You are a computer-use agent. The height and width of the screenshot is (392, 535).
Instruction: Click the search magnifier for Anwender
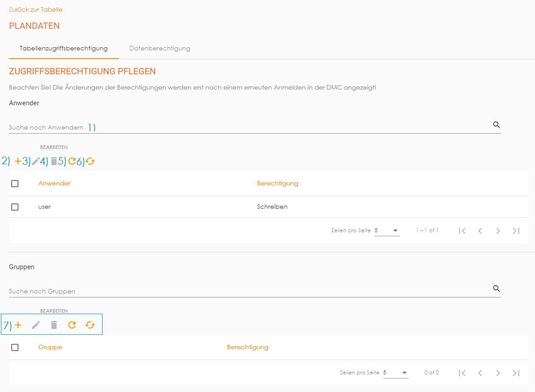pos(496,125)
